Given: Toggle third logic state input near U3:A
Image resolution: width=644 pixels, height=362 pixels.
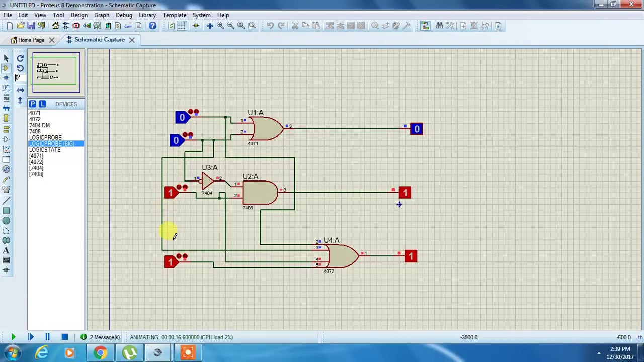Looking at the screenshot, I should pyautogui.click(x=171, y=193).
